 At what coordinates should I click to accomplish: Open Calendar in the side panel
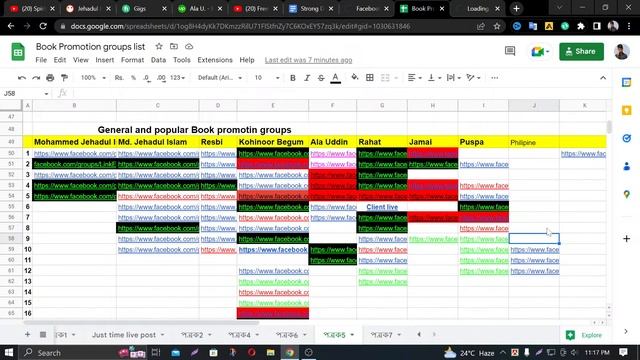[x=627, y=82]
